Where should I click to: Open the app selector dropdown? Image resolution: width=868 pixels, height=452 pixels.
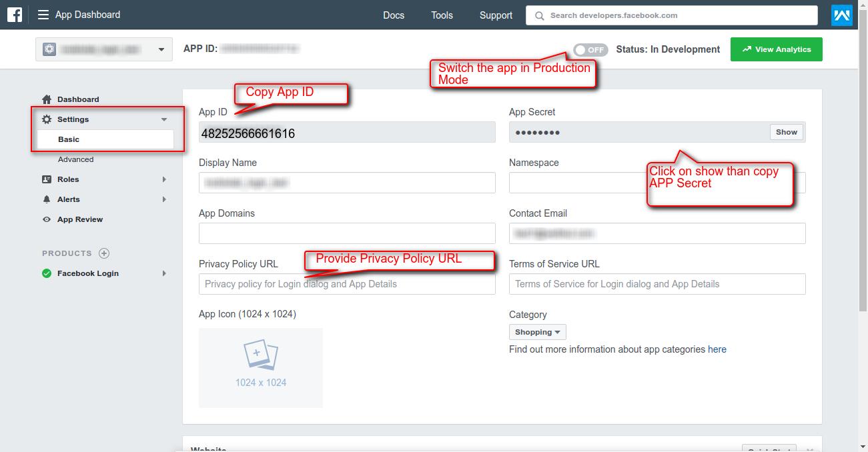pyautogui.click(x=103, y=49)
